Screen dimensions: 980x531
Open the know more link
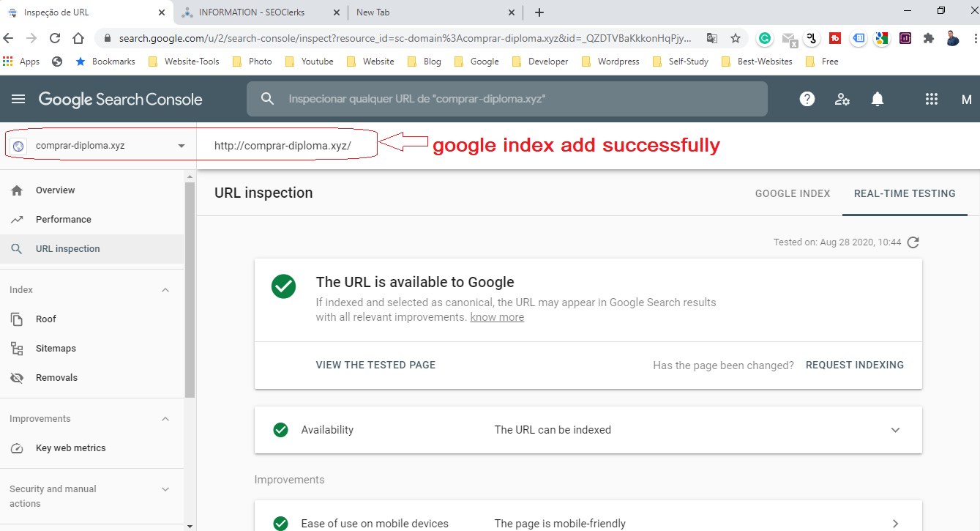[497, 316]
